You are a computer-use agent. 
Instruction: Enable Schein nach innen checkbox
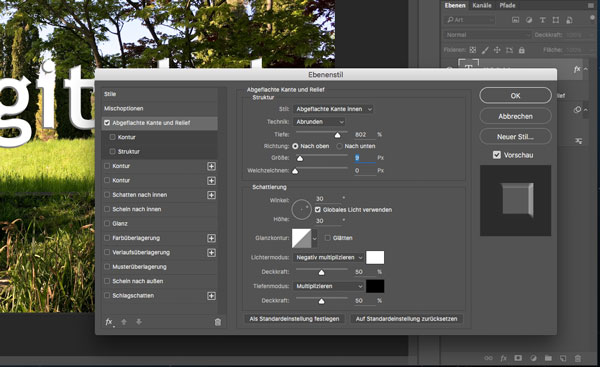click(107, 209)
